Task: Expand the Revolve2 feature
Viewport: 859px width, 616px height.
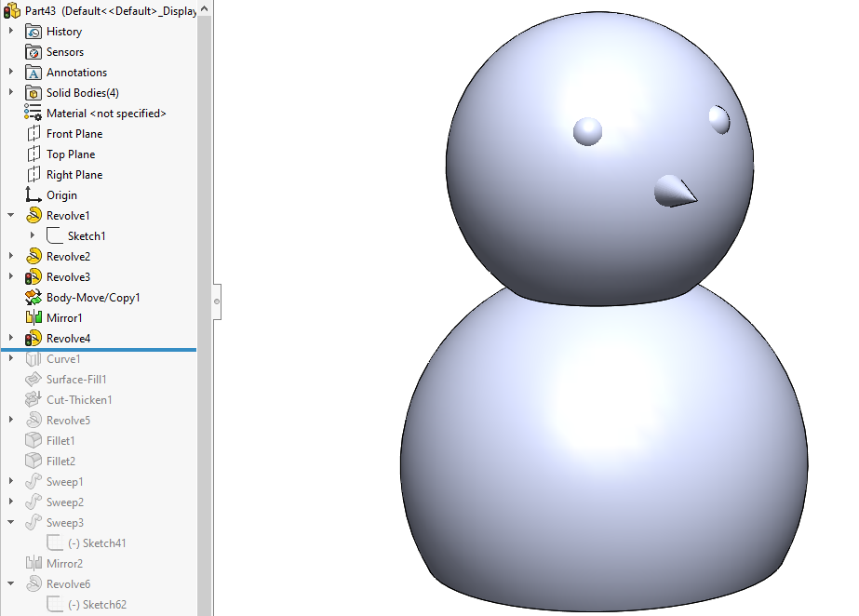Action: (11, 256)
